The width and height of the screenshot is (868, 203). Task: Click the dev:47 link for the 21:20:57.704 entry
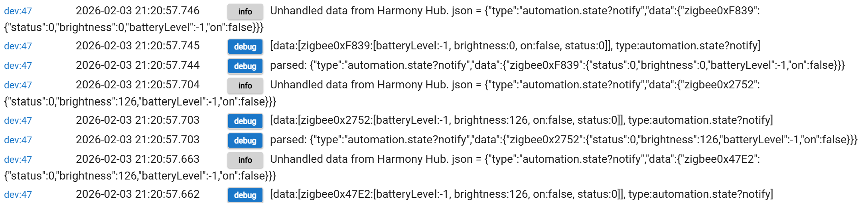(18, 85)
